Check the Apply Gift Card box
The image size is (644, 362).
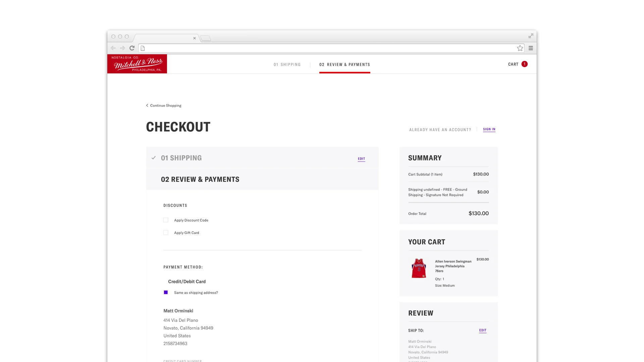click(x=166, y=232)
